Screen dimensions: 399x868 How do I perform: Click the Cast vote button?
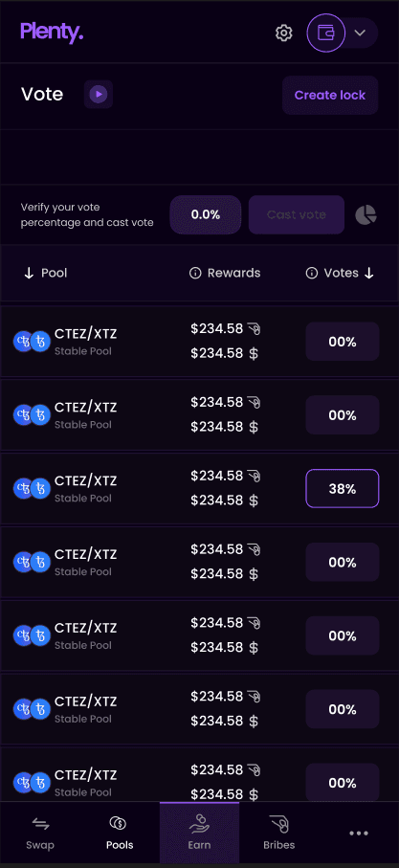point(297,214)
